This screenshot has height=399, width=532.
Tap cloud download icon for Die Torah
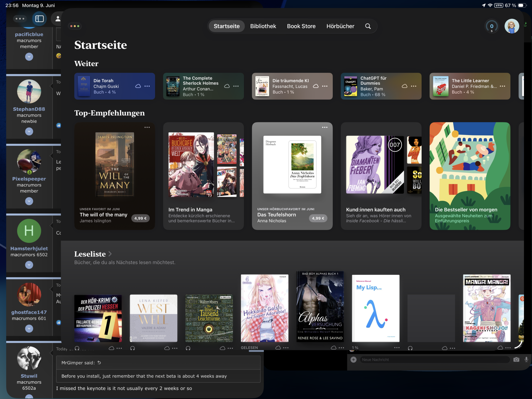138,86
